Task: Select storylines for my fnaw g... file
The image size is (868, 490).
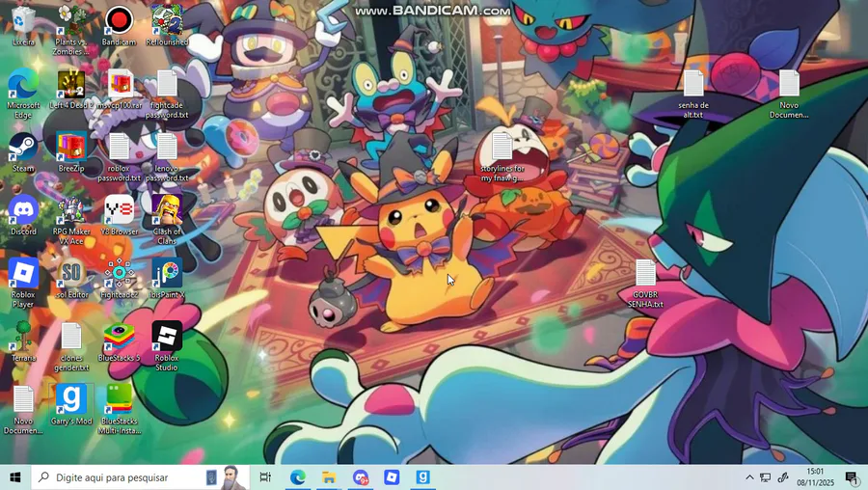Action: point(502,158)
